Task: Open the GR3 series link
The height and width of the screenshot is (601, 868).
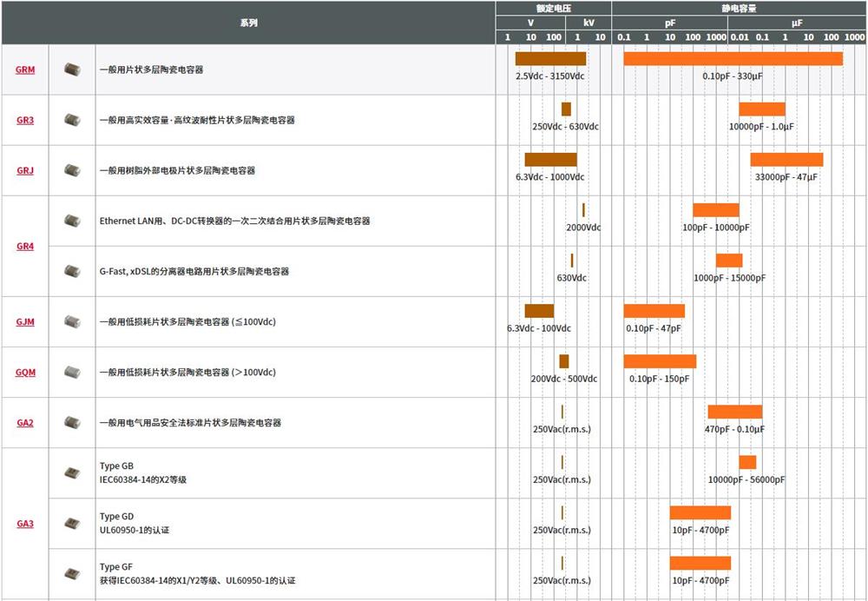Action: tap(25, 120)
